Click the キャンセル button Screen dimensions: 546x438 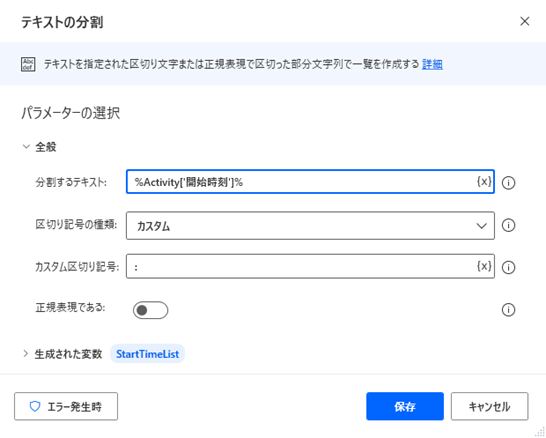click(x=490, y=406)
